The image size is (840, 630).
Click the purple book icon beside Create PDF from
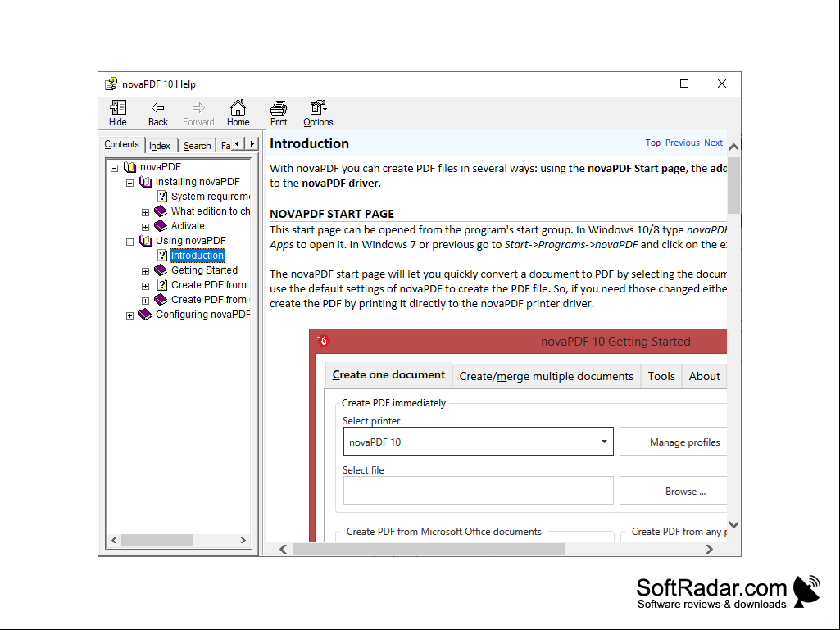[x=161, y=300]
